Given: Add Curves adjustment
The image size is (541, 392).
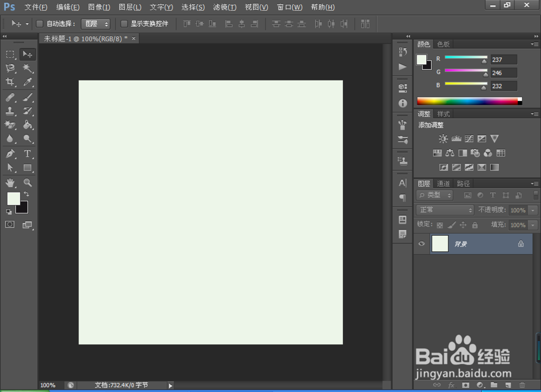Looking at the screenshot, I should [x=469, y=138].
